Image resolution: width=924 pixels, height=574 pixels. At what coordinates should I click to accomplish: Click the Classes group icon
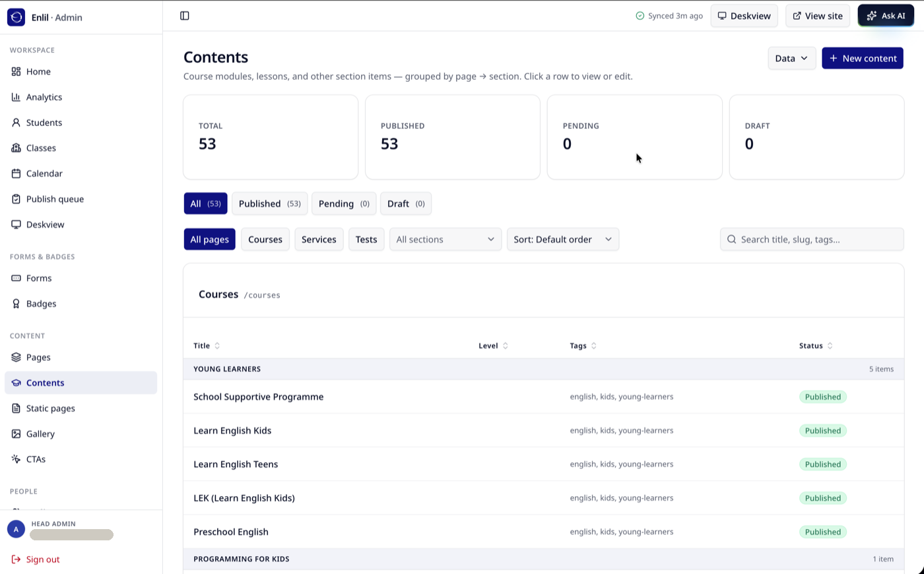click(16, 148)
